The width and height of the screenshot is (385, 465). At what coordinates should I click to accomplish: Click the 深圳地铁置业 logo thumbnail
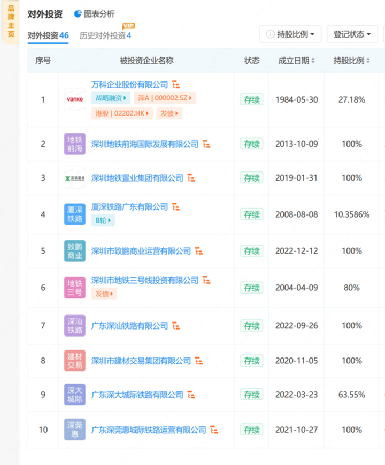75,178
